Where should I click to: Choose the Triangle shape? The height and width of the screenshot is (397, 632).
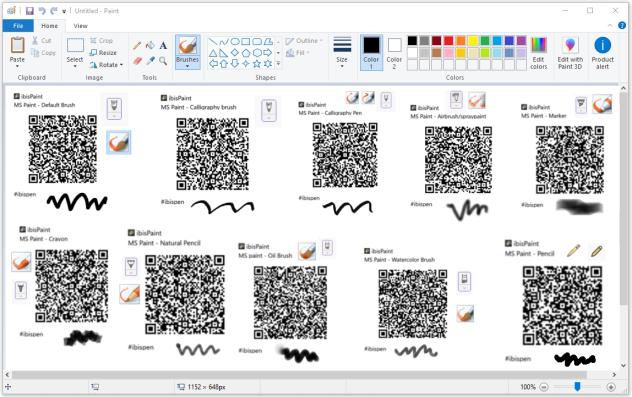coord(213,53)
